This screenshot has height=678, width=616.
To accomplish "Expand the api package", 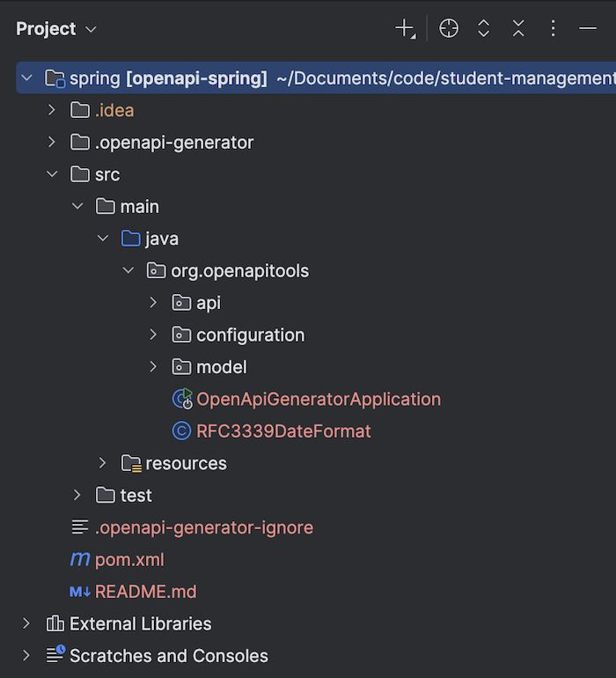I will click(153, 303).
